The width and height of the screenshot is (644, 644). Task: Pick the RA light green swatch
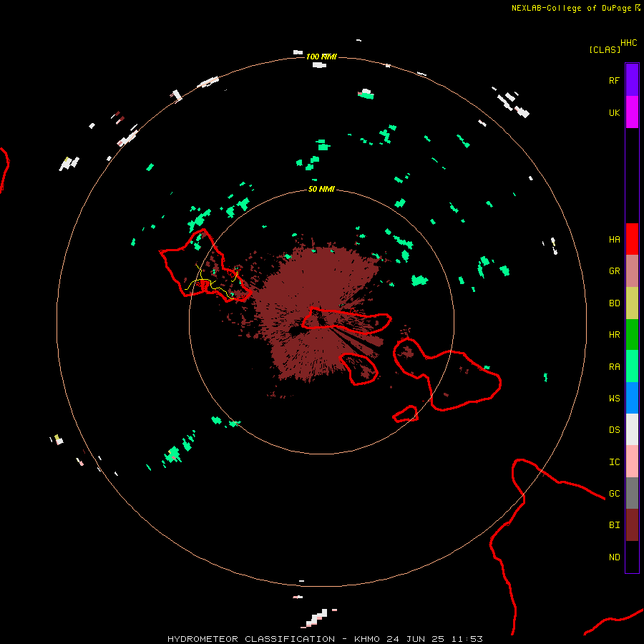pyautogui.click(x=632, y=366)
